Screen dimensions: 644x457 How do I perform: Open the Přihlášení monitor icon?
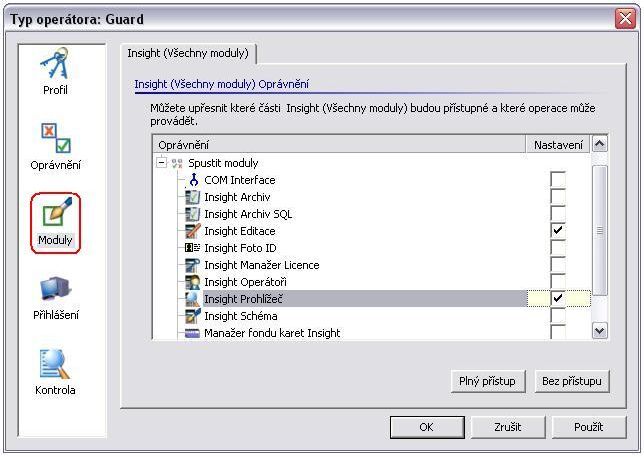click(x=56, y=288)
